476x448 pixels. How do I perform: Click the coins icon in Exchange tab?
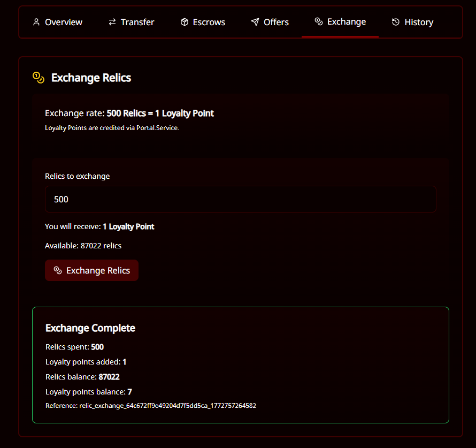319,21
